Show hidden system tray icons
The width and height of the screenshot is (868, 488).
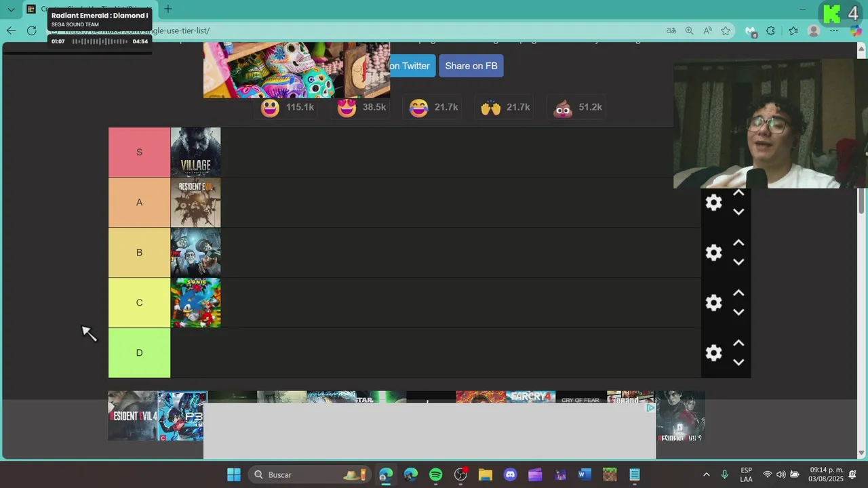[706, 474]
